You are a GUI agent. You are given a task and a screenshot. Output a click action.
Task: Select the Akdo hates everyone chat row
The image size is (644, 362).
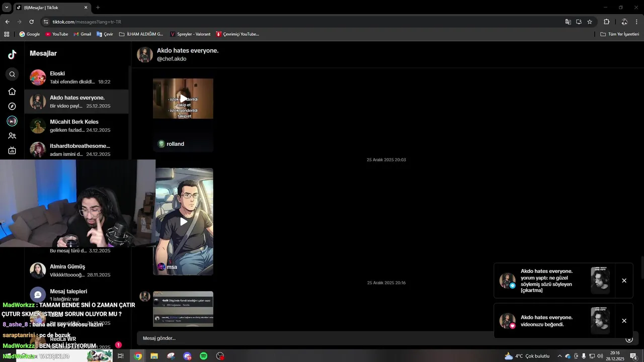(x=76, y=102)
